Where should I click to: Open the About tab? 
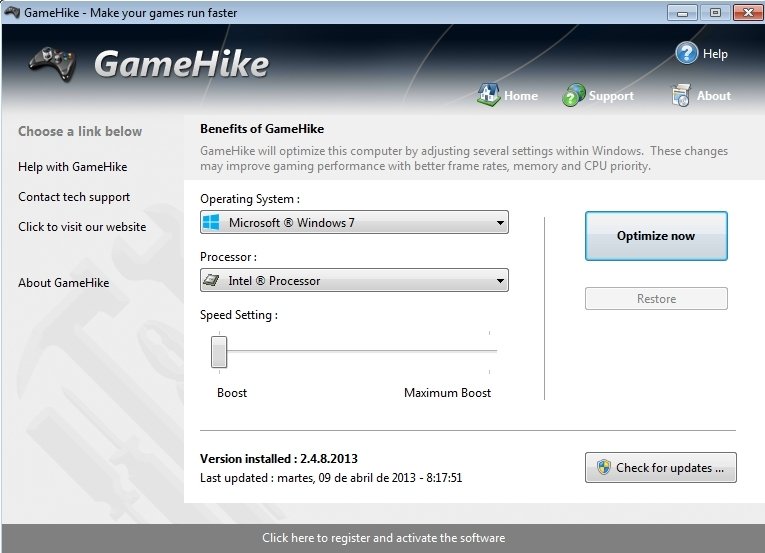pyautogui.click(x=714, y=96)
